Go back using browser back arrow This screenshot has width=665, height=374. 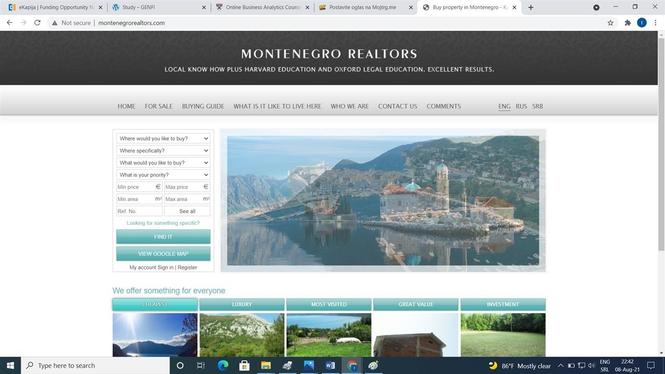(x=9, y=23)
